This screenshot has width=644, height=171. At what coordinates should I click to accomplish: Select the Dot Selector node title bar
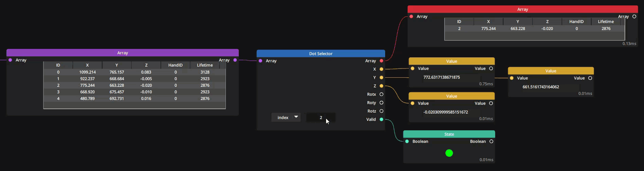point(321,54)
